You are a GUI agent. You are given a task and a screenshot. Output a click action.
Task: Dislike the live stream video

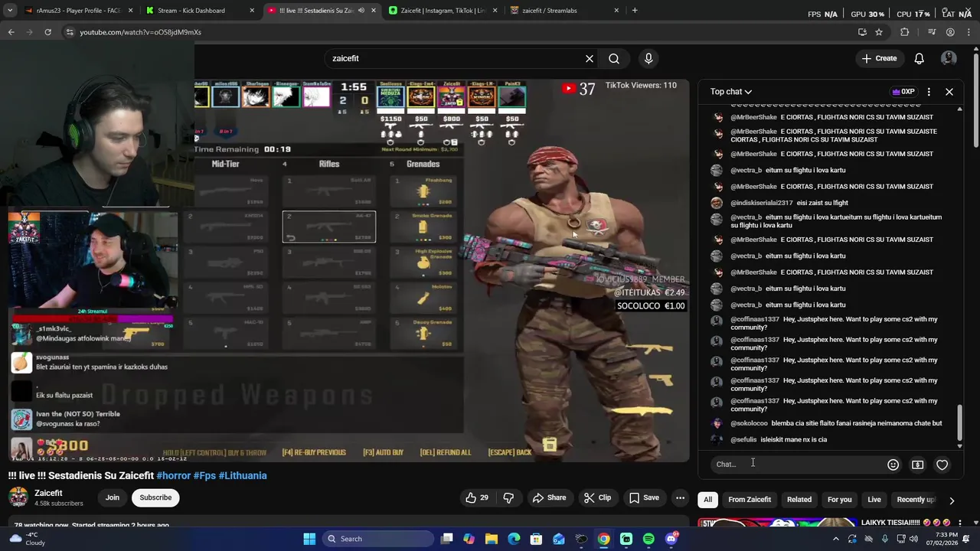pos(508,497)
